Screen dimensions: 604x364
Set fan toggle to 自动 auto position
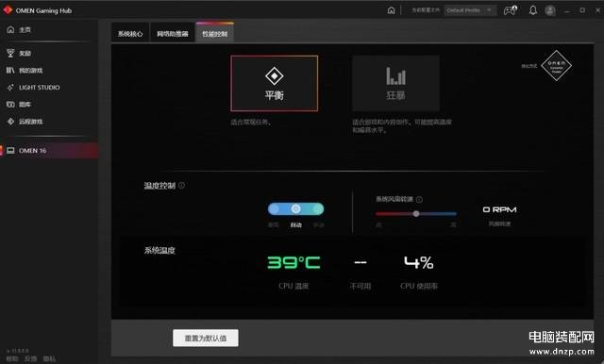point(295,209)
